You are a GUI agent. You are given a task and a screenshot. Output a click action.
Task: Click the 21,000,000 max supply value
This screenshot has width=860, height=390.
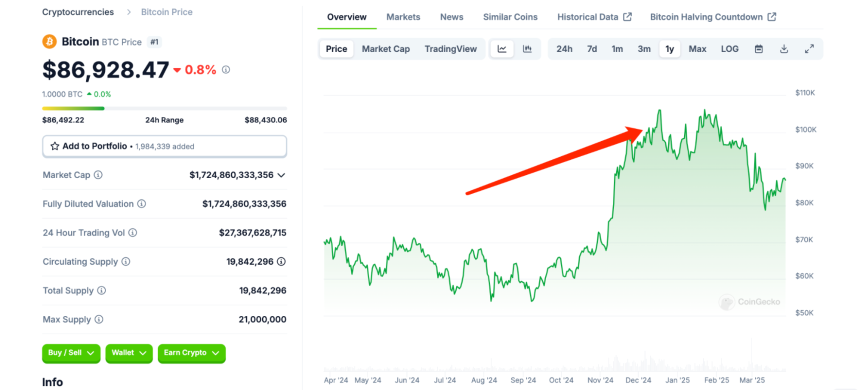click(x=262, y=319)
